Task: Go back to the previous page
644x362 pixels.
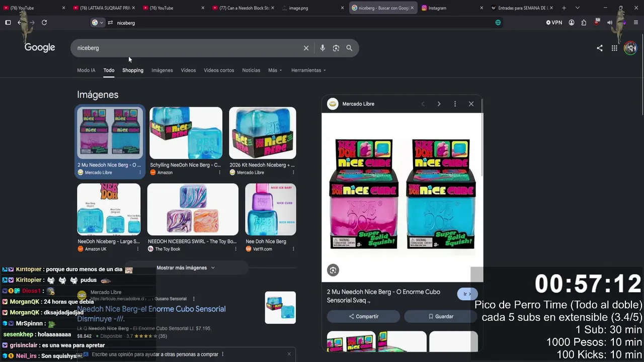Action: (20, 23)
